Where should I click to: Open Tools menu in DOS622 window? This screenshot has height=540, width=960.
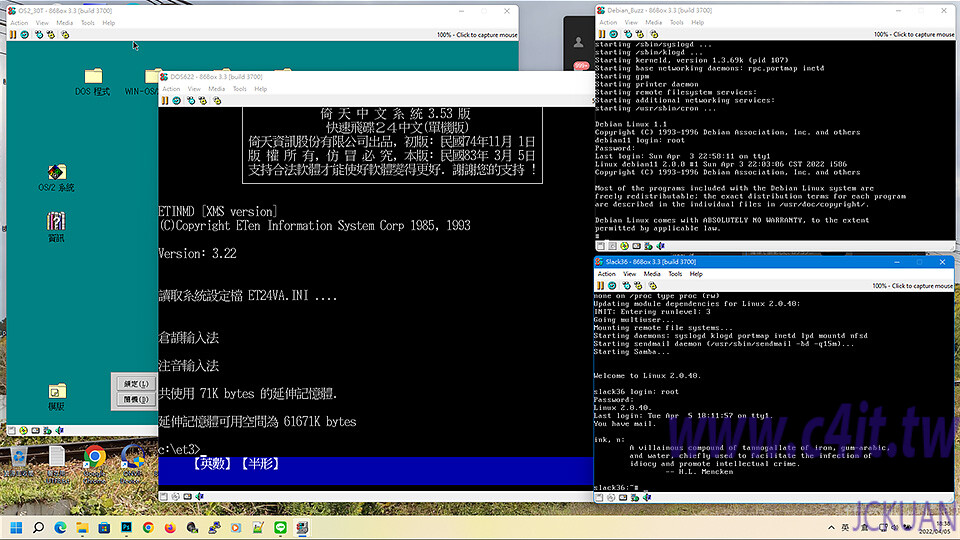pos(239,89)
